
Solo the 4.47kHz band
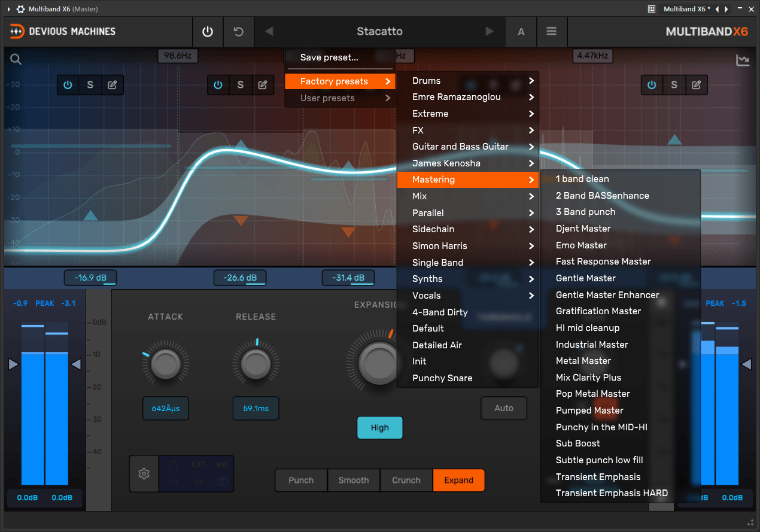click(674, 85)
